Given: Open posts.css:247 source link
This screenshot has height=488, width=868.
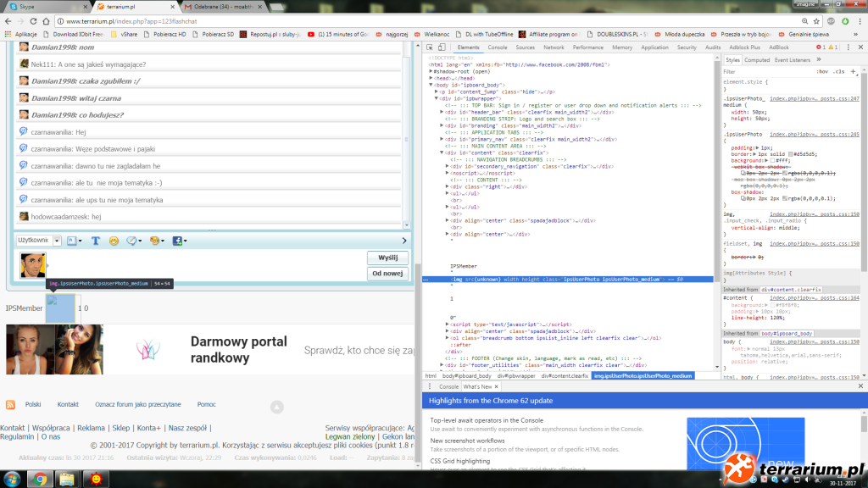Looking at the screenshot, I should coord(815,98).
